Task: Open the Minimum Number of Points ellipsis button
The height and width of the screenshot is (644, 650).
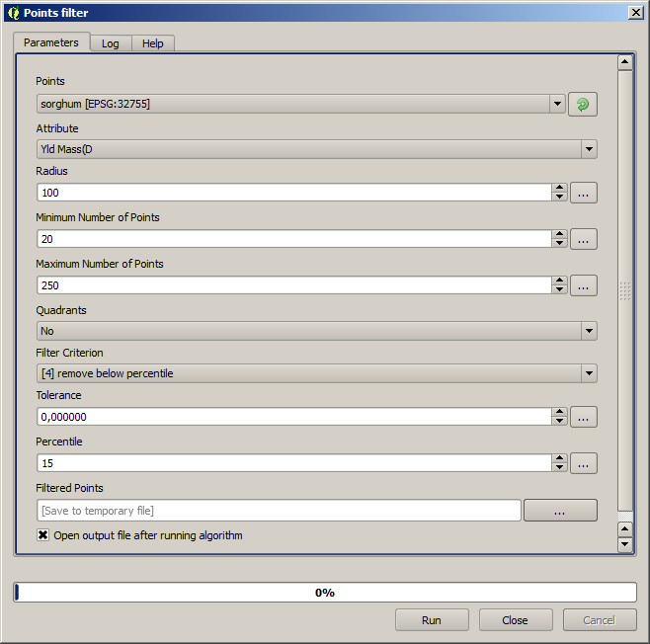Action: point(583,239)
